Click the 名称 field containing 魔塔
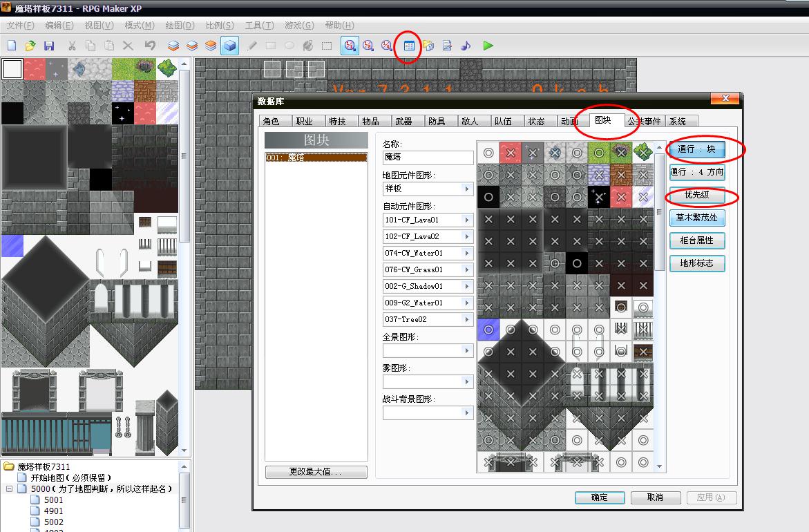Screen dimensions: 809x532 click(x=428, y=158)
